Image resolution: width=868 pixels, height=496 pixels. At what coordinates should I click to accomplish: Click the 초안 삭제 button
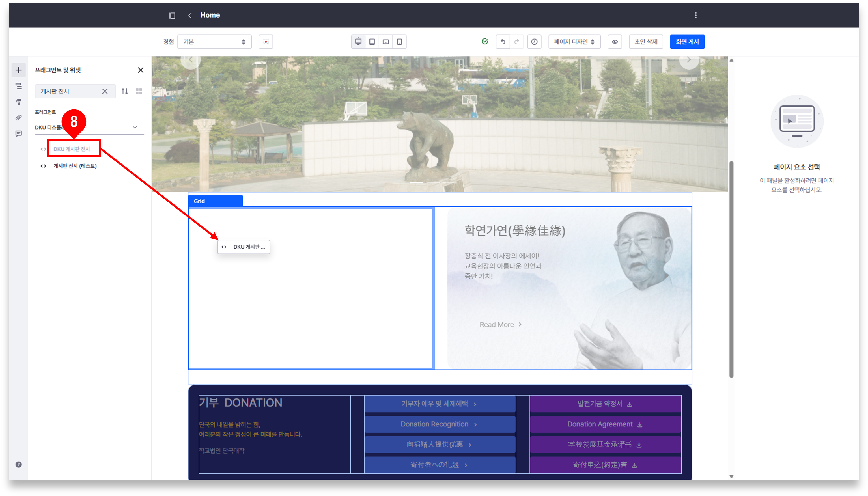645,42
